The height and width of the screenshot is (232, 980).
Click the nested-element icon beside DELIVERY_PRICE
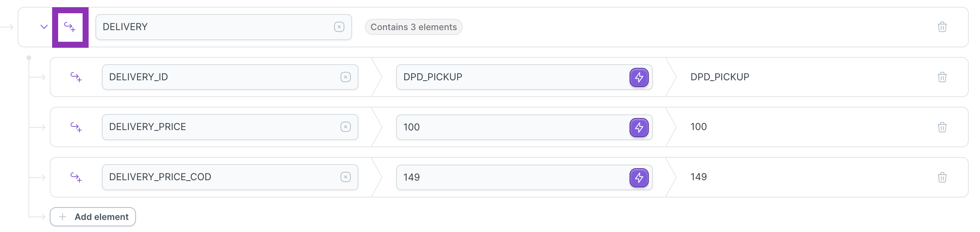click(76, 127)
